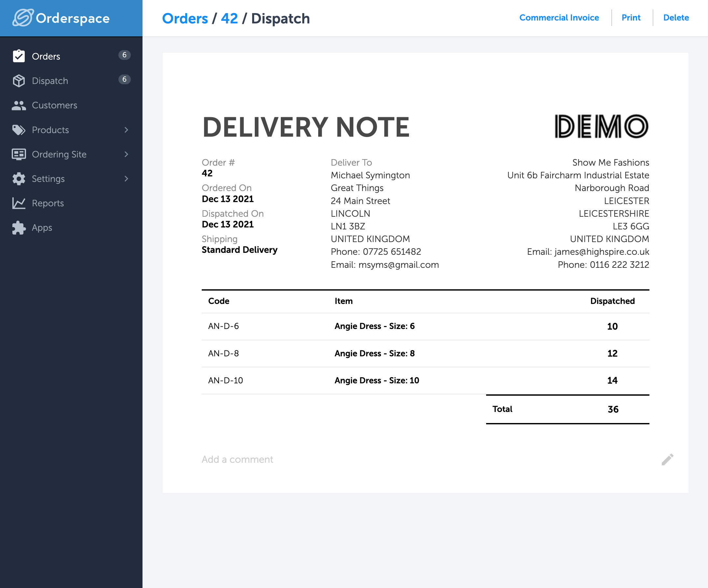Expand the Settings sidebar section
Image resolution: width=708 pixels, height=588 pixels.
point(71,178)
